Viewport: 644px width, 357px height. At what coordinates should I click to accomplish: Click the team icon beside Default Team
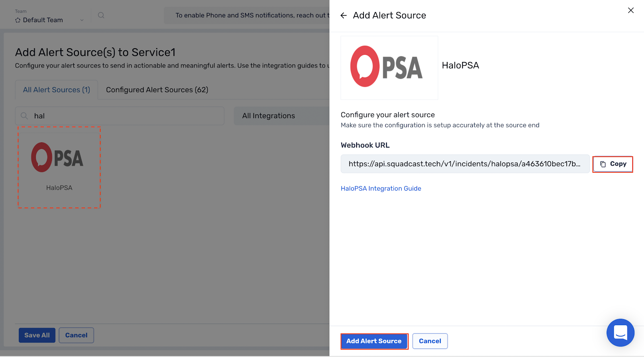coord(17,20)
